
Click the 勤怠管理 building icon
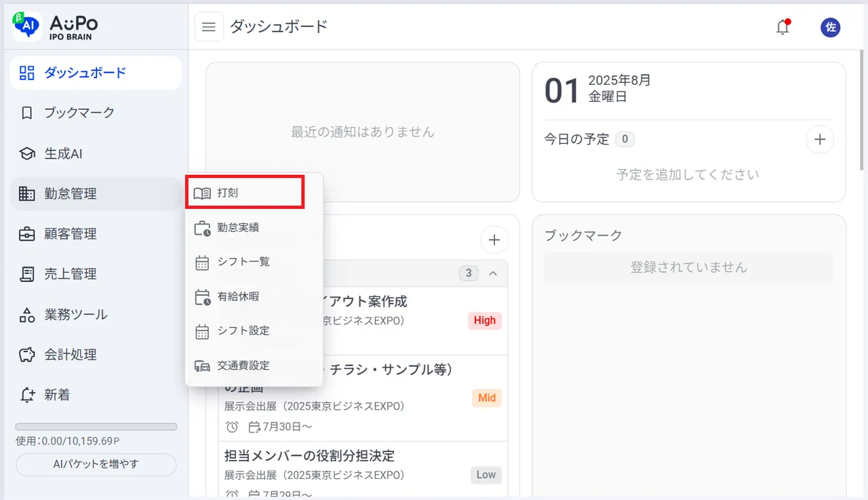pyautogui.click(x=26, y=194)
